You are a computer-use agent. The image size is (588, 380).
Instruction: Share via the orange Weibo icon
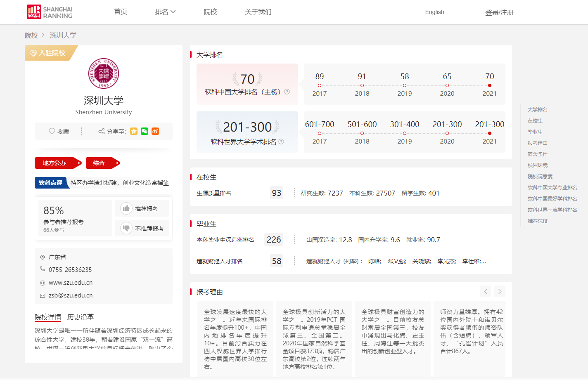(155, 131)
